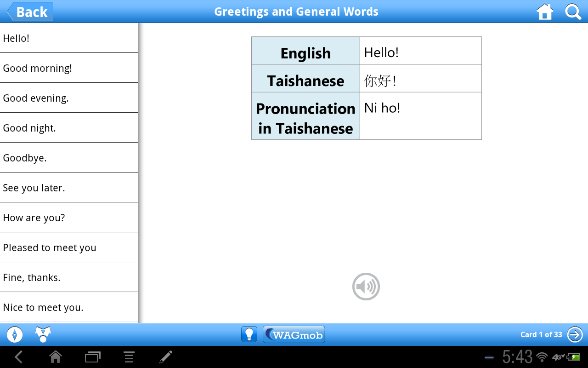Open the Home screen via house icon

[x=544, y=11]
